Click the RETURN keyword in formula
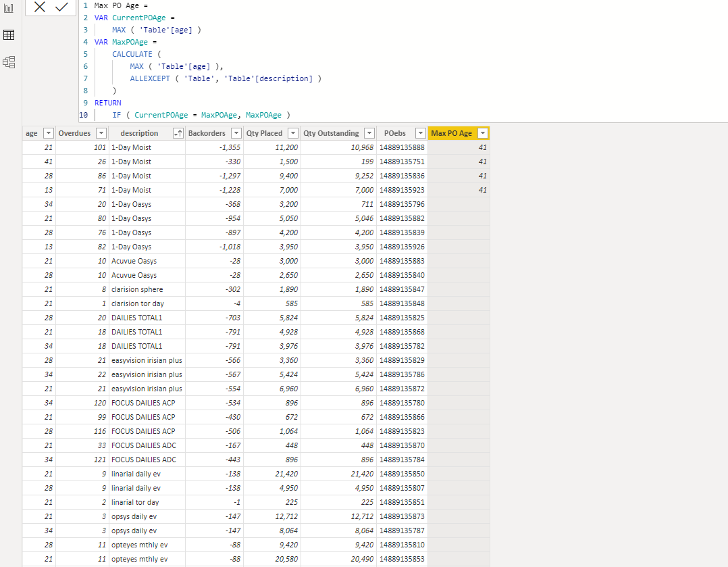 (108, 103)
